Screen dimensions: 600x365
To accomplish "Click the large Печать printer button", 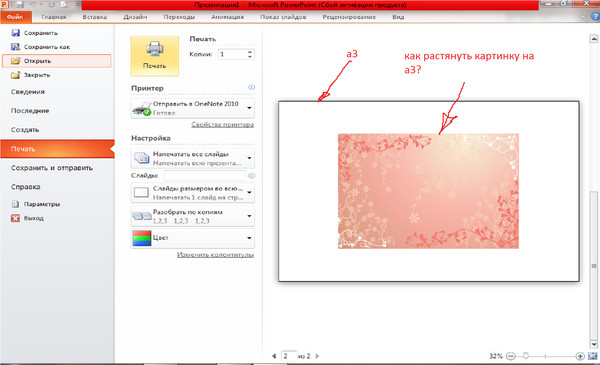I will click(155, 56).
